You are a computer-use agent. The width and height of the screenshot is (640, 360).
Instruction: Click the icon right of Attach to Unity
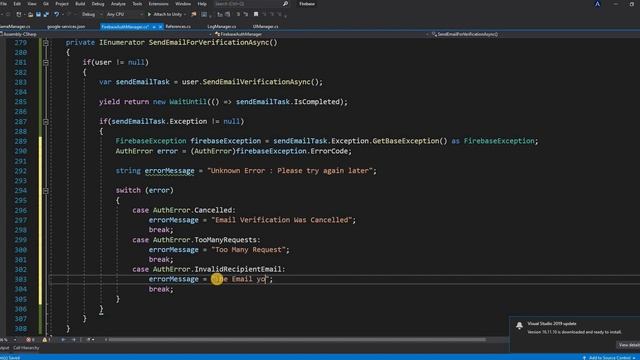[x=194, y=14]
